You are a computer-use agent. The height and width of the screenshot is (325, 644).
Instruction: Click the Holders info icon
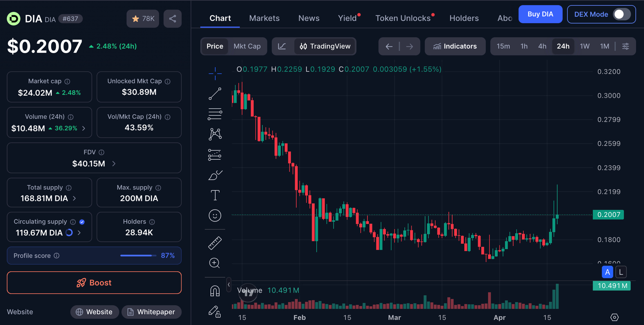(x=152, y=222)
